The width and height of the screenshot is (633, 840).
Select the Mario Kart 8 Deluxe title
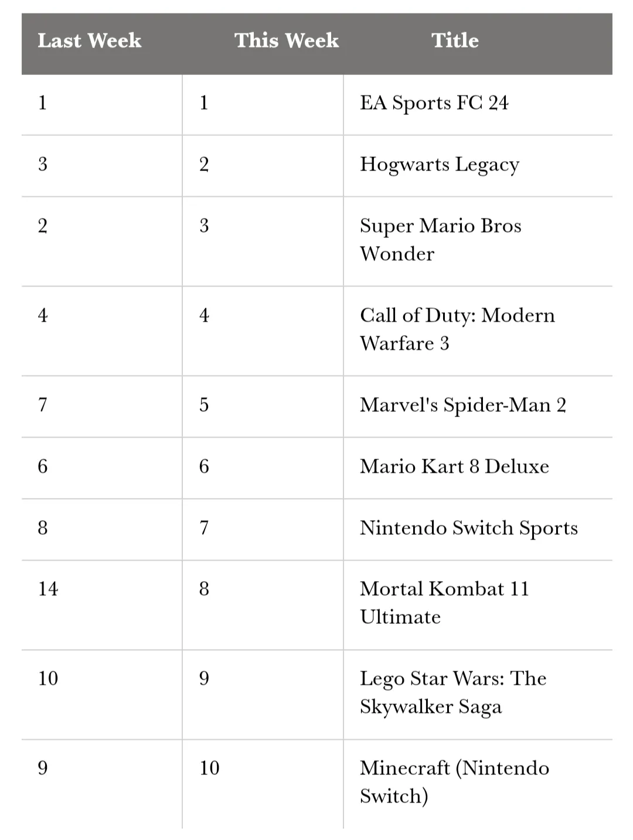pos(454,467)
